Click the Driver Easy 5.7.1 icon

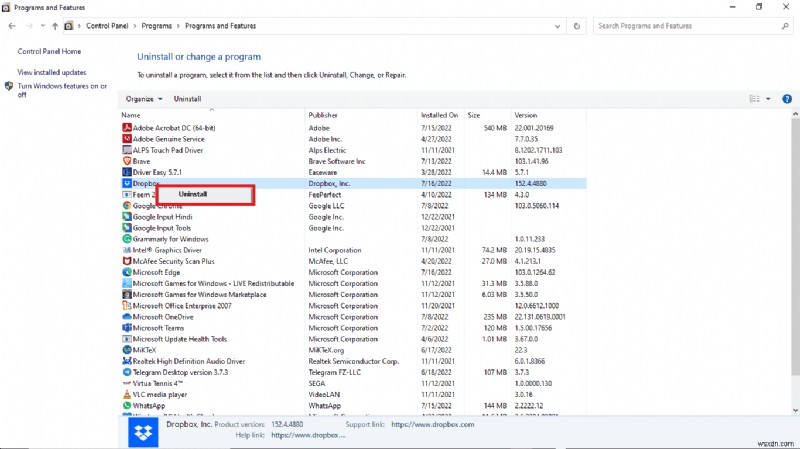[x=127, y=172]
